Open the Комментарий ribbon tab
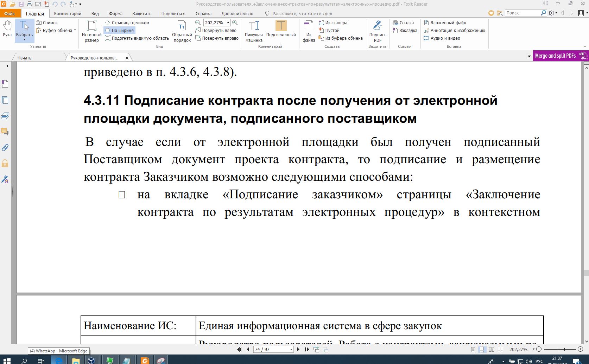This screenshot has height=364, width=589. click(68, 13)
